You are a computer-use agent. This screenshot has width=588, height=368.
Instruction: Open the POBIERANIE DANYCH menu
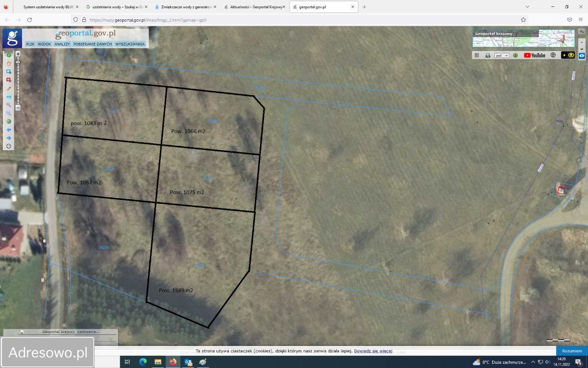pyautogui.click(x=92, y=44)
